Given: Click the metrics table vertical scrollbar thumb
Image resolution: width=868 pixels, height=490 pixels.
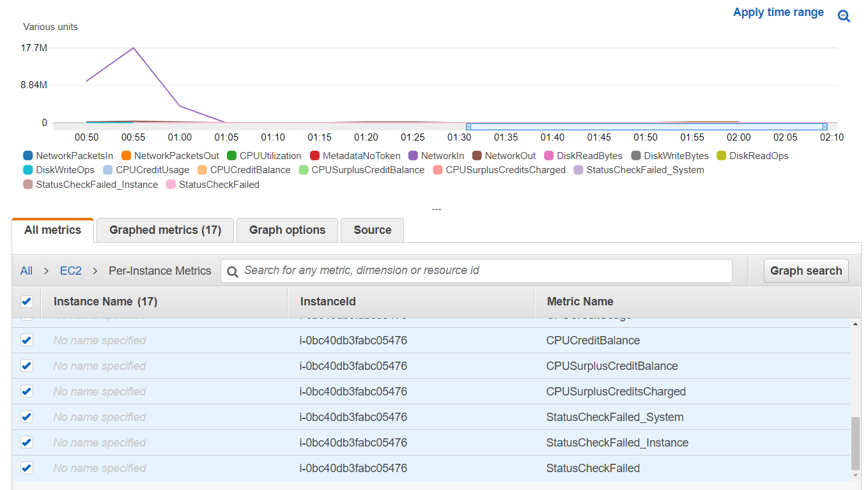Looking at the screenshot, I should tap(856, 444).
